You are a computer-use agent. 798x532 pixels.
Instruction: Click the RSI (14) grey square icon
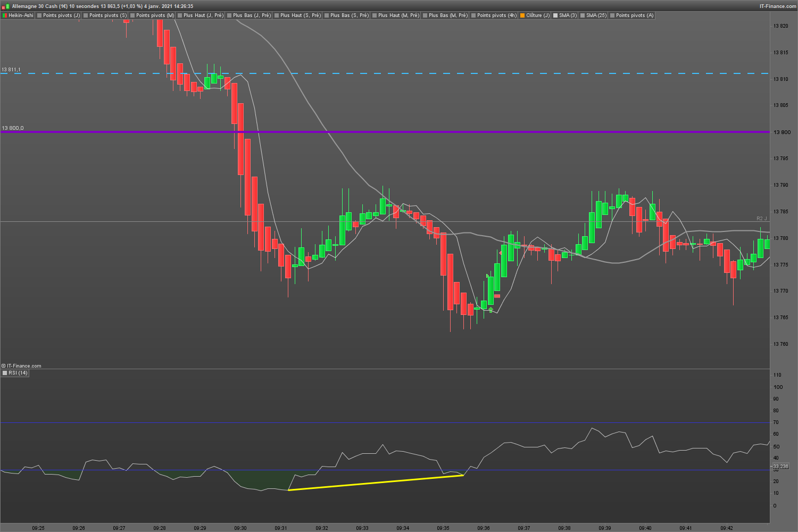(5, 373)
